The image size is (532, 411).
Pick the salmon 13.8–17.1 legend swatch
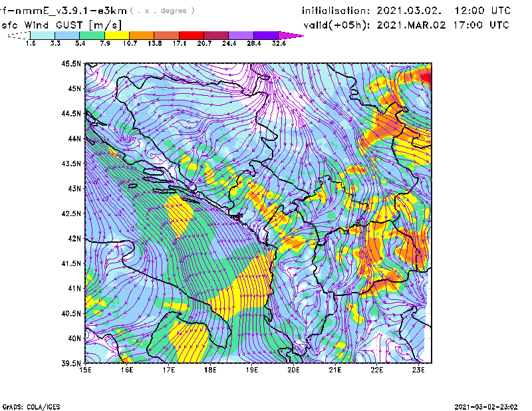point(167,35)
